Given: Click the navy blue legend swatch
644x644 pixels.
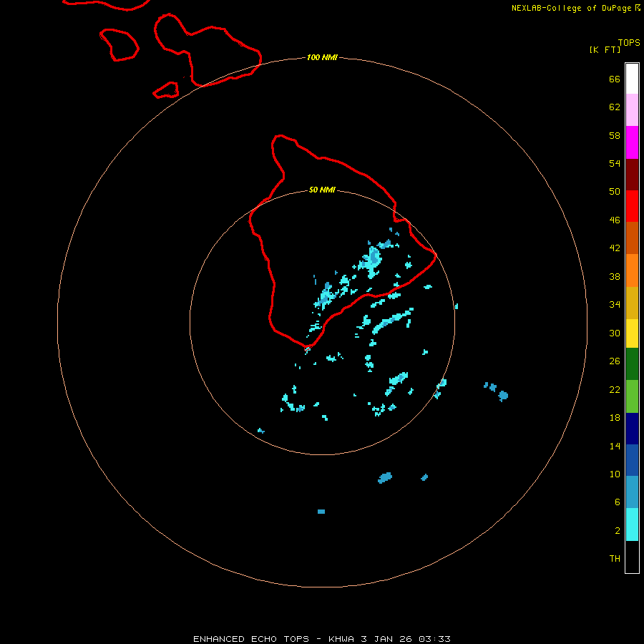Looking at the screenshot, I should click(x=632, y=429).
